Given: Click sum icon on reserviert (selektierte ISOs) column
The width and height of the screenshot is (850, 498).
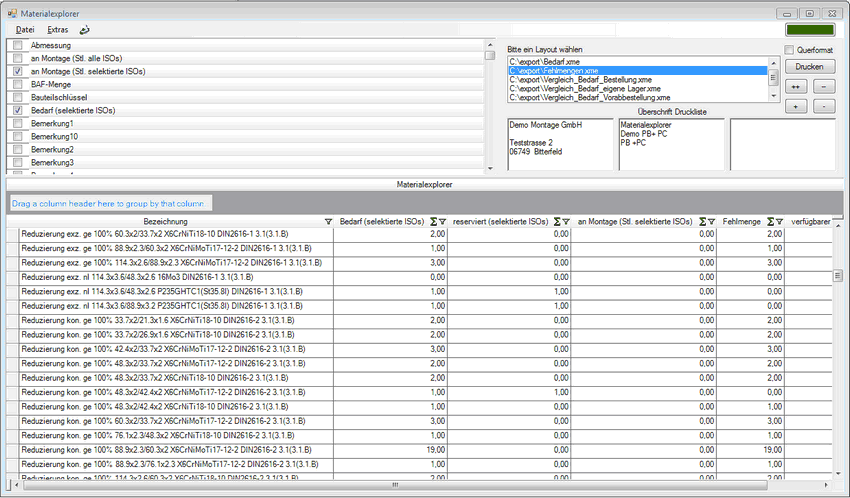Looking at the screenshot, I should tap(556, 221).
